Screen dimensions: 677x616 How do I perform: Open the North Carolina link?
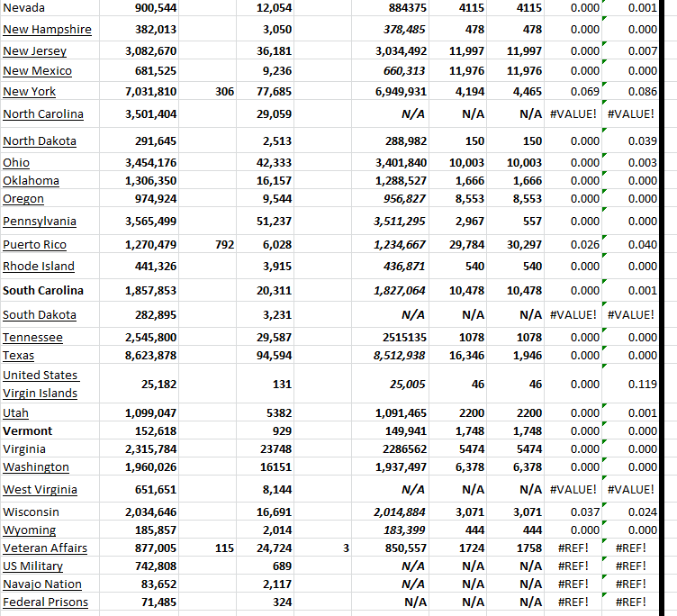point(43,113)
